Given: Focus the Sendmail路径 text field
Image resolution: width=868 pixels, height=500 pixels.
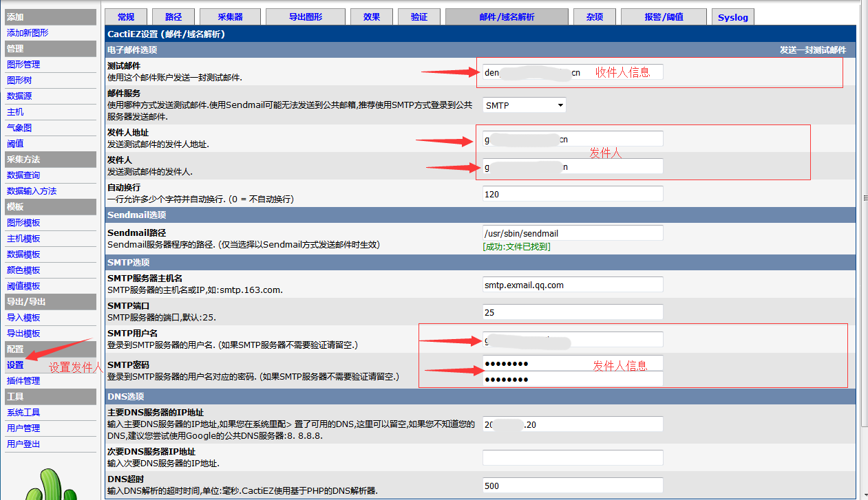Looking at the screenshot, I should [x=573, y=233].
